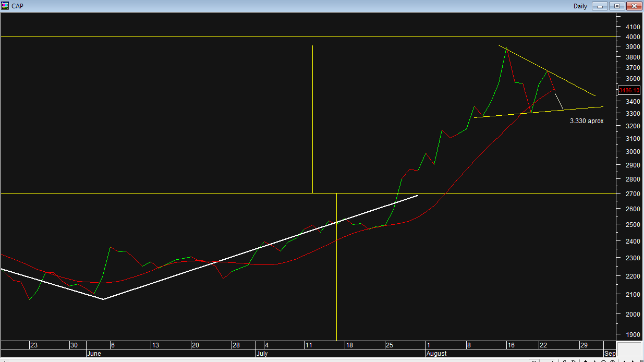Viewport: 644px width, 362px height.
Task: Click the 2100 price axis label
Action: coord(633,295)
